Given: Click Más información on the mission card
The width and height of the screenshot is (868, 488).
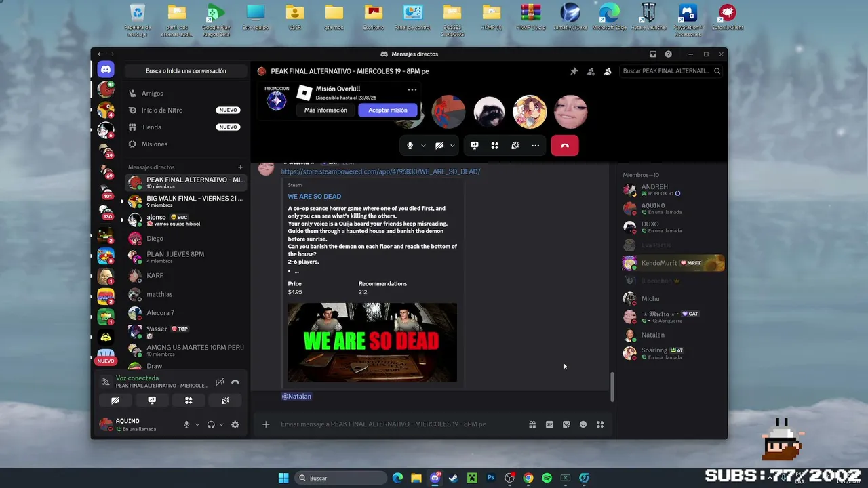Looking at the screenshot, I should [325, 110].
